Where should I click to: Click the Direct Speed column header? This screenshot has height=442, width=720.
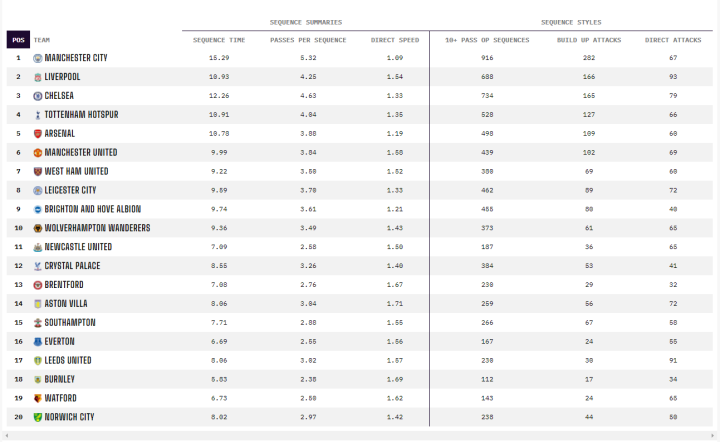point(394,40)
